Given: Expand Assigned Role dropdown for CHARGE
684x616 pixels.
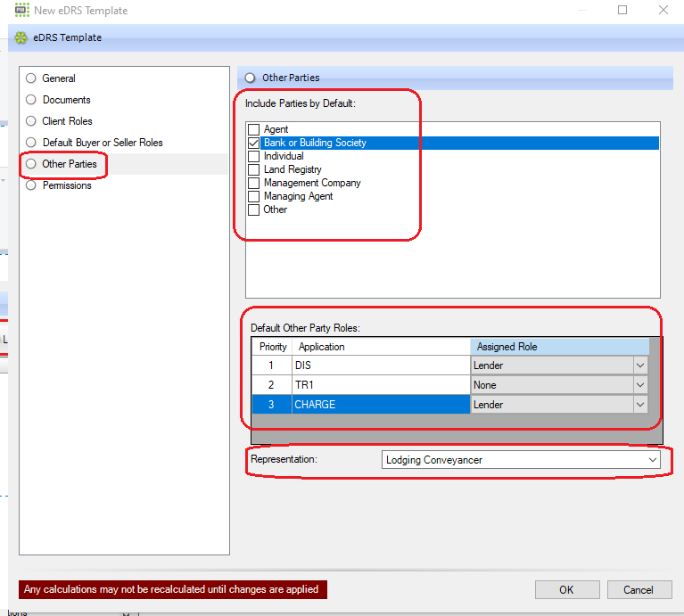Looking at the screenshot, I should pyautogui.click(x=639, y=405).
